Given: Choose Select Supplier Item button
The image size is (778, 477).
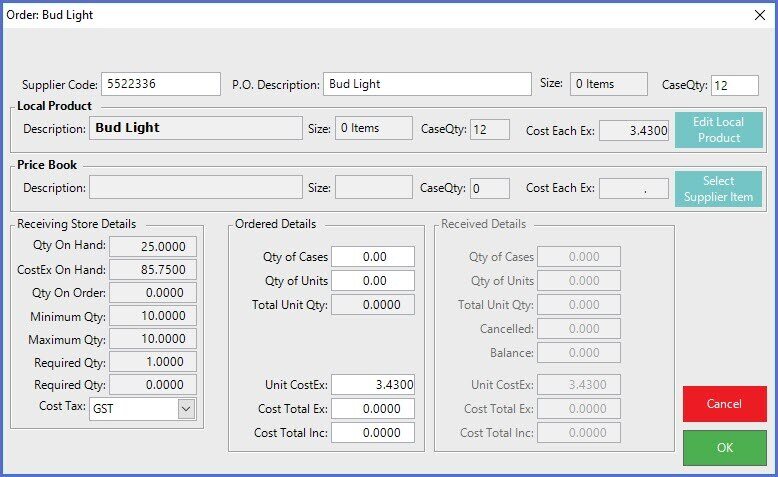Looking at the screenshot, I should pos(718,189).
